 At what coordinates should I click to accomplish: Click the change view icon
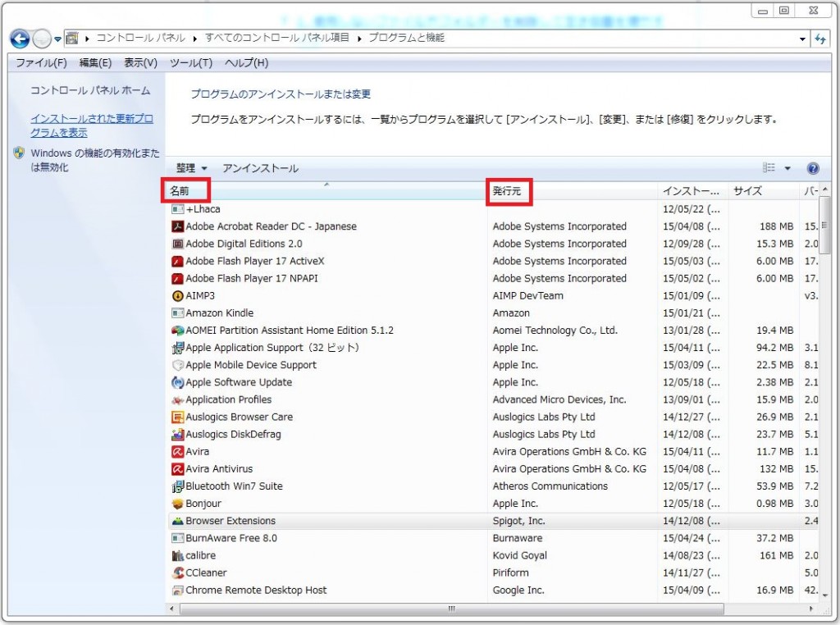coord(769,167)
